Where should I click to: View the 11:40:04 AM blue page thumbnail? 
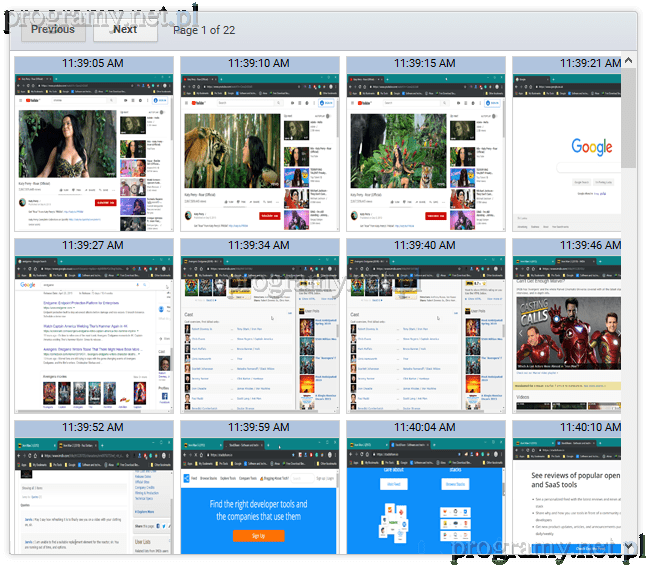[x=425, y=496]
